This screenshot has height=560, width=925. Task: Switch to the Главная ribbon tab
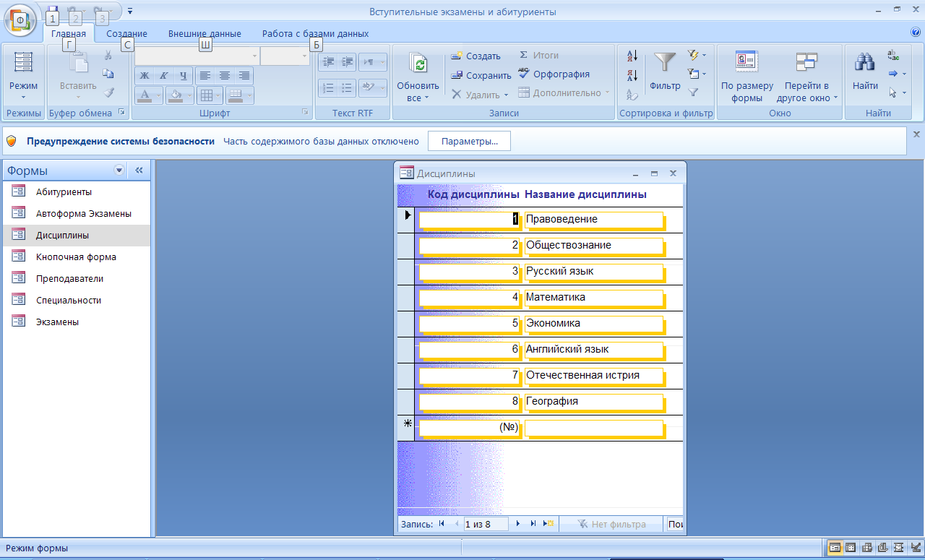point(69,33)
